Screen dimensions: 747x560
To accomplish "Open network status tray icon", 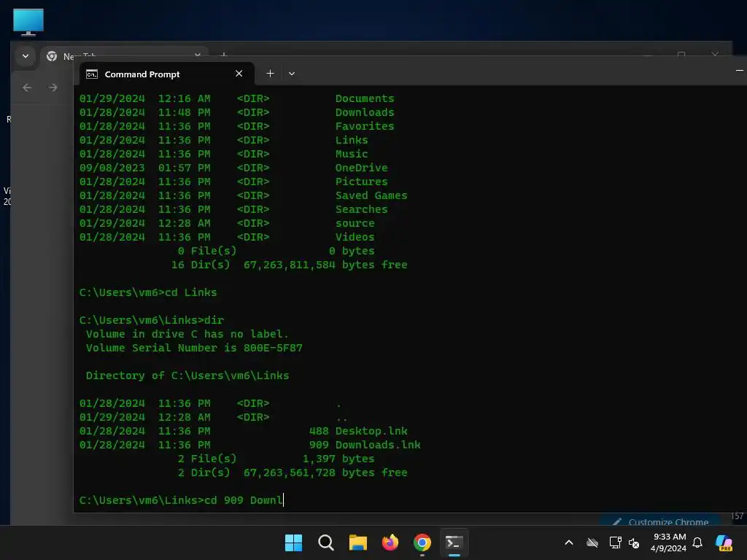I will (x=615, y=542).
